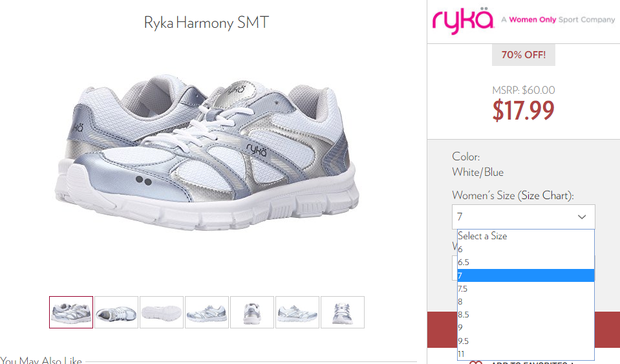Select size 8 from the list
Screen dimensions: 620x364
526,301
